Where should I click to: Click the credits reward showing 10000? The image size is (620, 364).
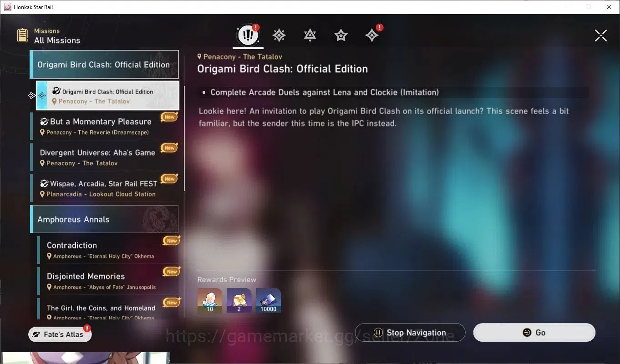tap(269, 300)
